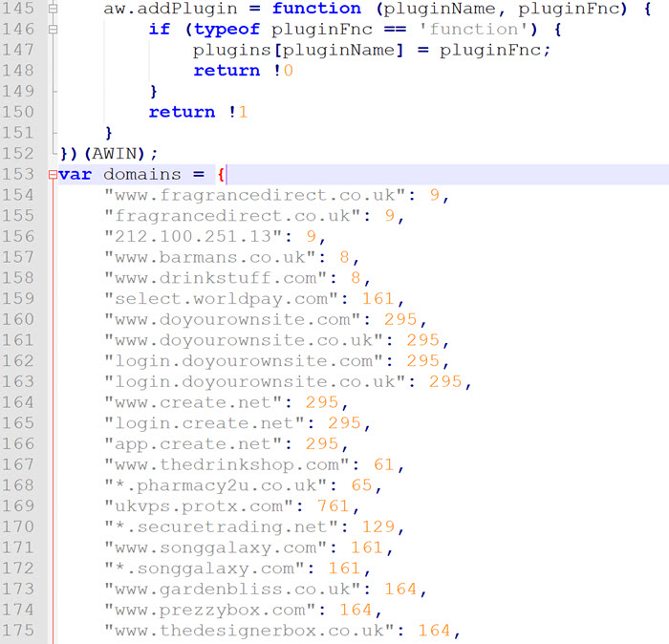Click value 761 on line 169
669x644 pixels.
click(x=334, y=505)
